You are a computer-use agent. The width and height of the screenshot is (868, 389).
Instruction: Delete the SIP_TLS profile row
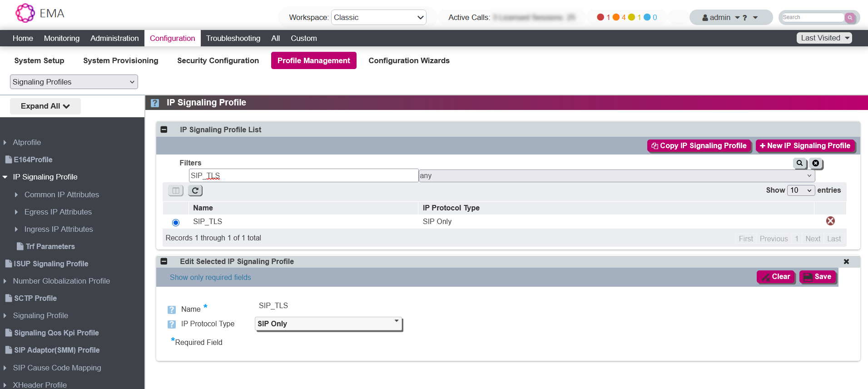coord(830,221)
